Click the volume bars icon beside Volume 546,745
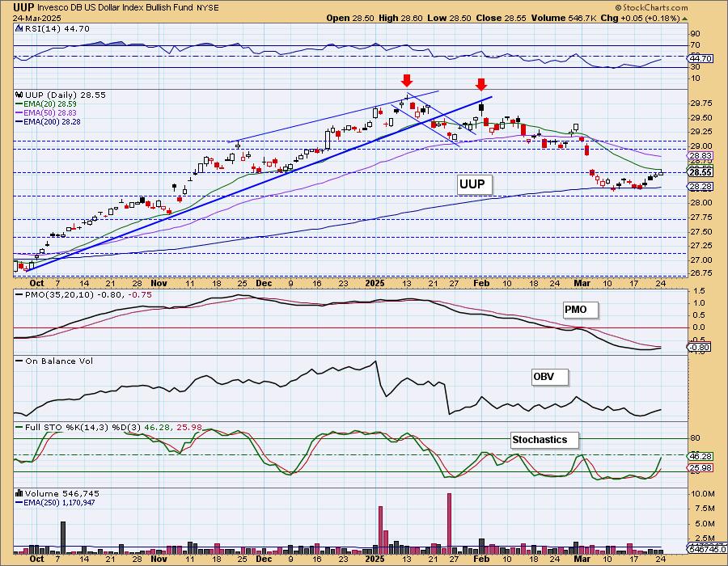Screen dimensions: 728x566 tap(19, 493)
